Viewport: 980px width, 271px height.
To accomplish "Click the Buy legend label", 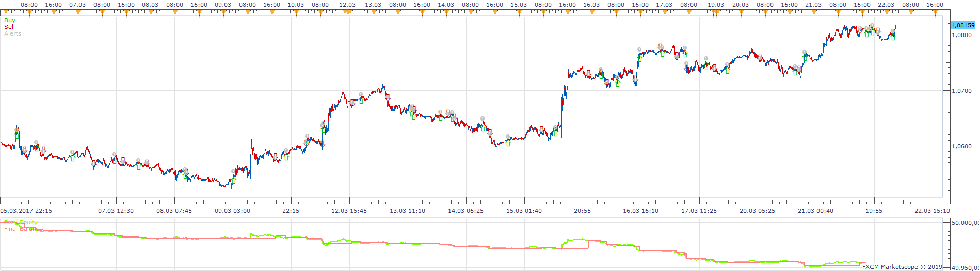I will point(10,21).
